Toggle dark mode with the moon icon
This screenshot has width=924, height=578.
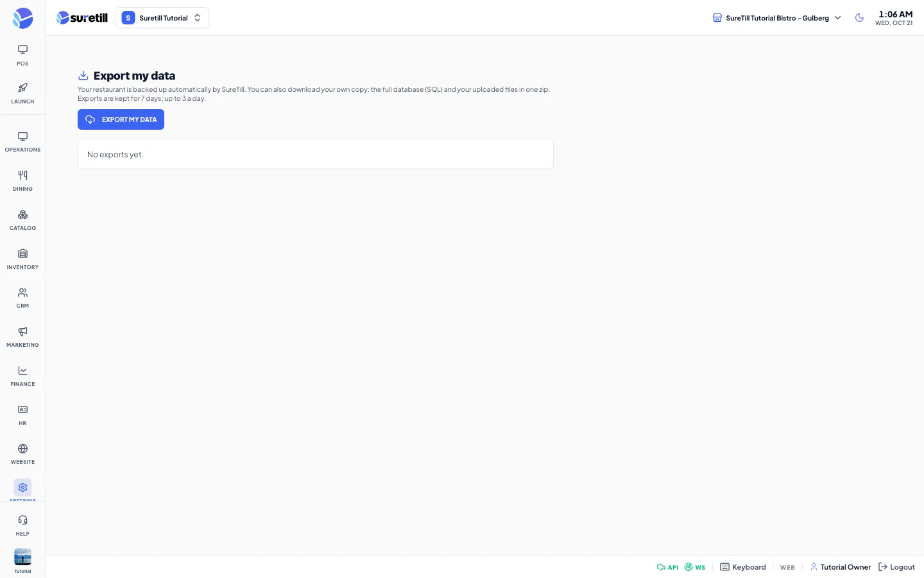859,18
